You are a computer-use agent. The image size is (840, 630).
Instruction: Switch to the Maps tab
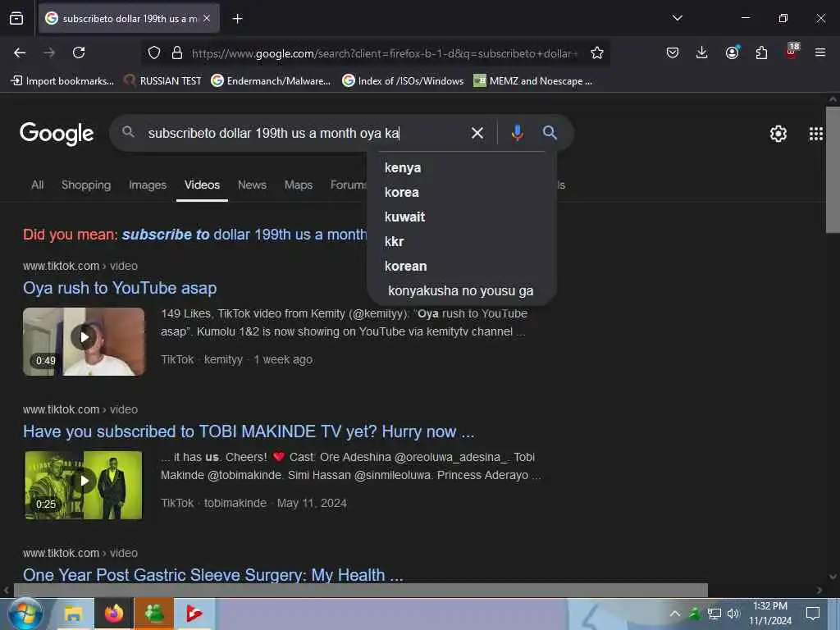[x=299, y=185]
